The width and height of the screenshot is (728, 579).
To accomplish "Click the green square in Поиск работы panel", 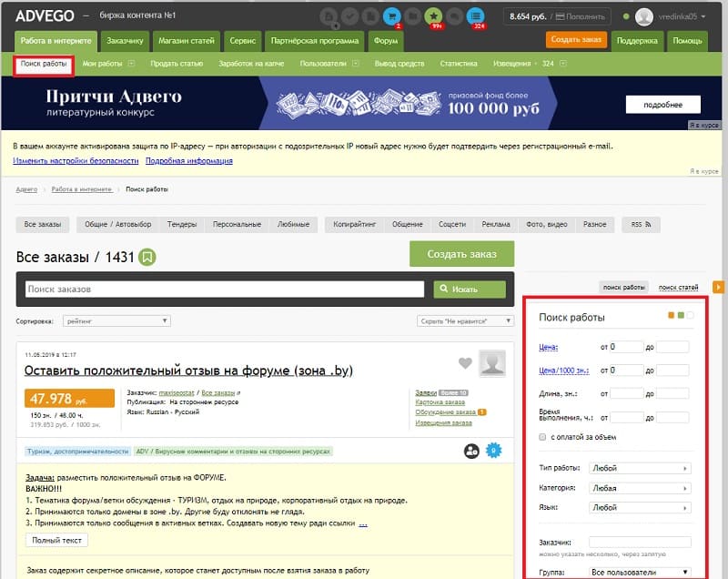I will coord(681,315).
